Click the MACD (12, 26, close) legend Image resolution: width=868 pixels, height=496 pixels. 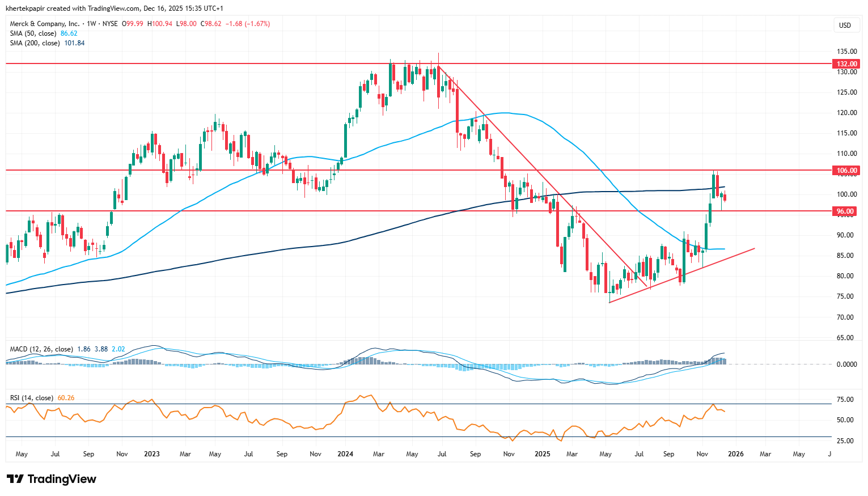pos(41,349)
